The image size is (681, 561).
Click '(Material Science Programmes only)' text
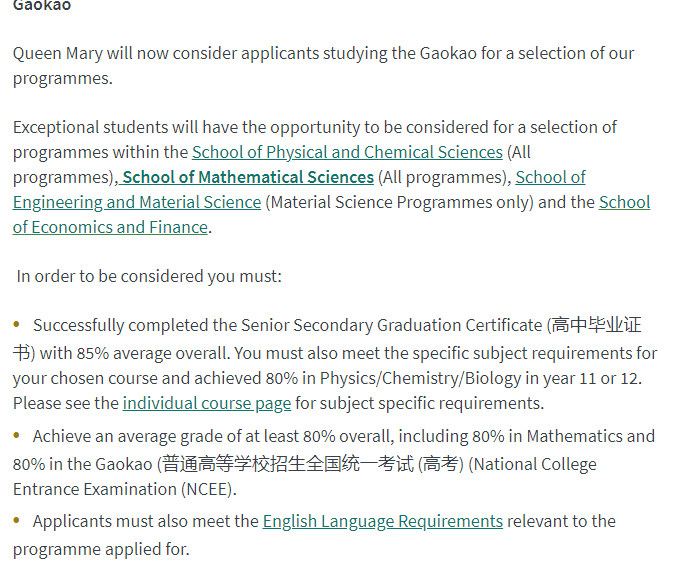coord(399,202)
